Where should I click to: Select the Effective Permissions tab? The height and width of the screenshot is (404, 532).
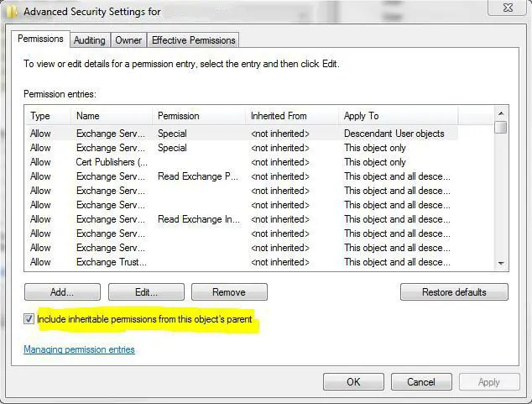tap(193, 39)
